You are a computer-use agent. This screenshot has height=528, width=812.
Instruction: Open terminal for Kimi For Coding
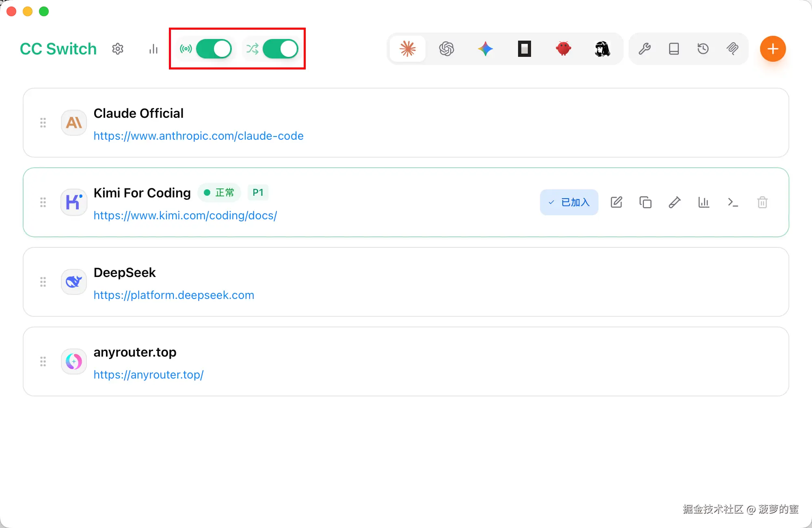point(733,202)
